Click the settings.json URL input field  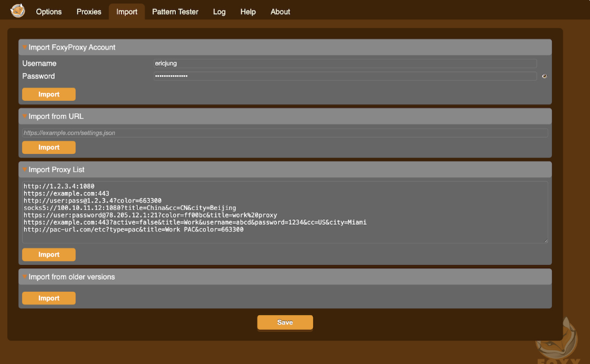point(285,133)
